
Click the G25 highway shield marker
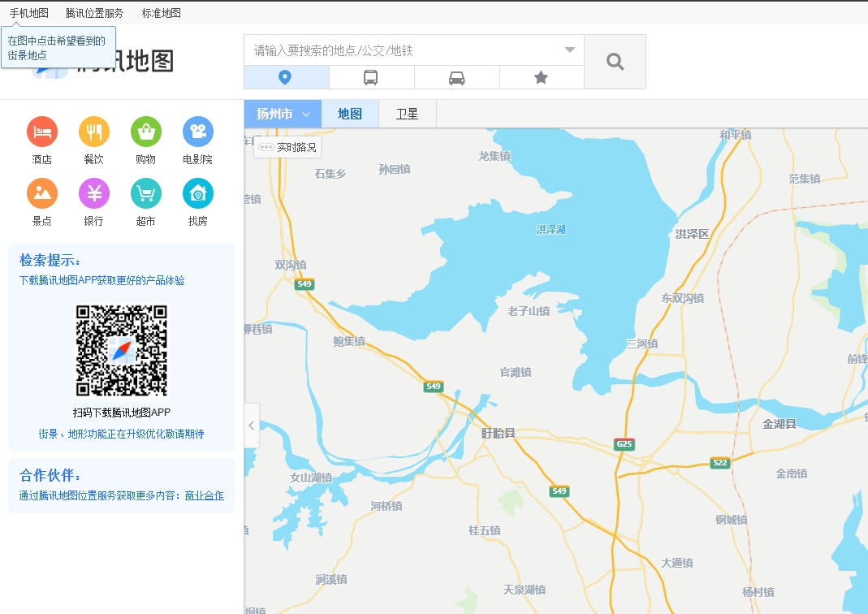624,444
